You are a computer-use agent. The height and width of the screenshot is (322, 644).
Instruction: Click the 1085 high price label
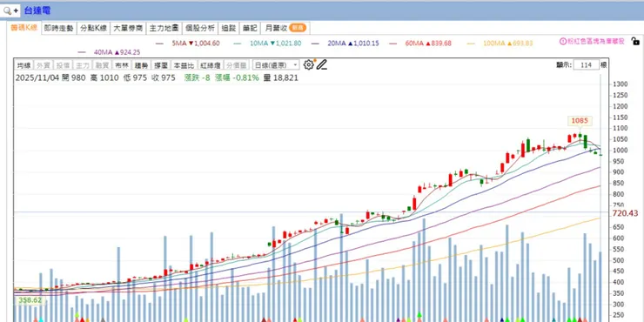[580, 121]
